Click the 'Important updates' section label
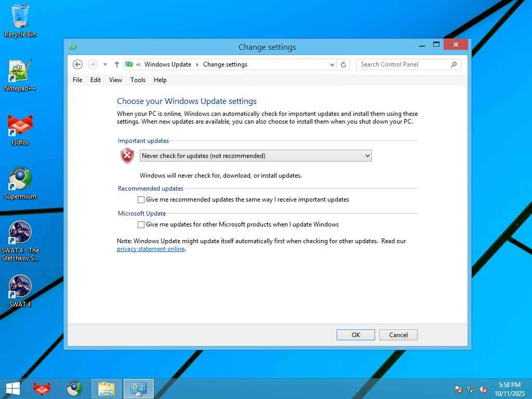 tap(143, 141)
